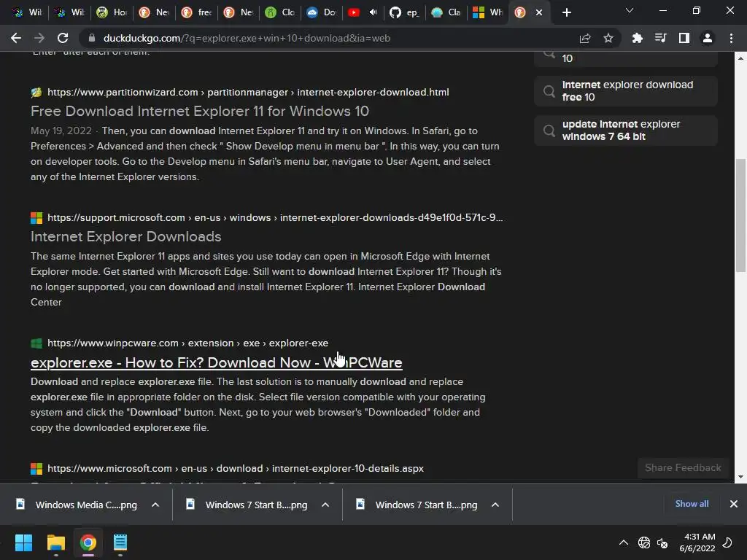This screenshot has width=747, height=560.
Task: Click the winpcware.com result URL
Action: pyautogui.click(x=187, y=343)
